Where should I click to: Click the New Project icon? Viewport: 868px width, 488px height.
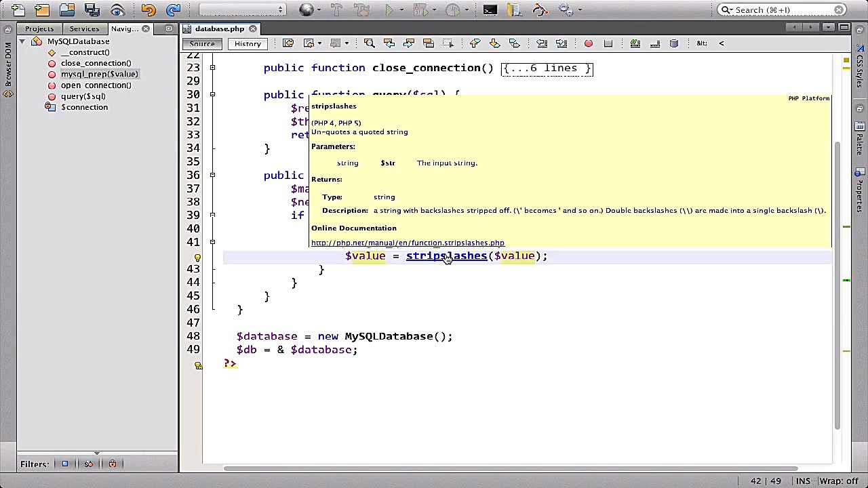[42, 10]
